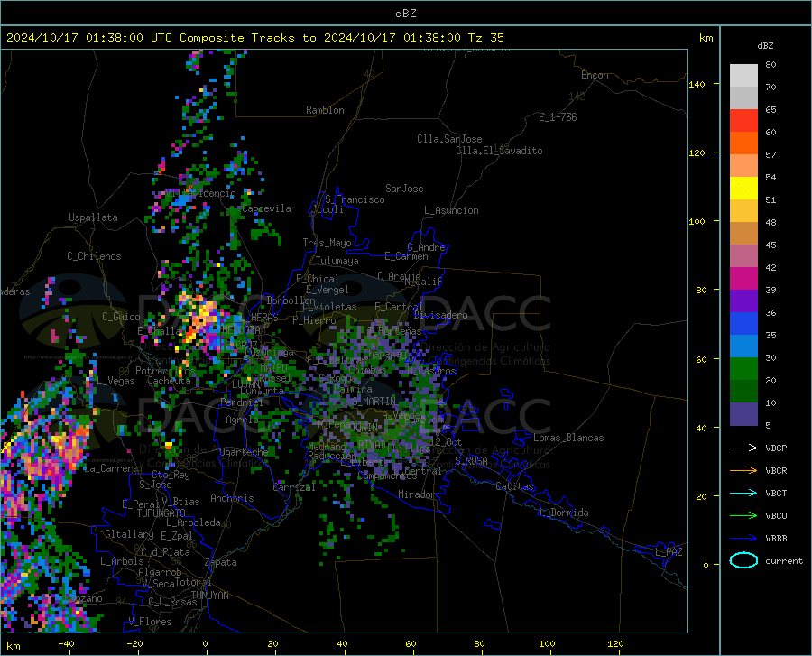
Task: Click the 'Clla.SanJose' map label
Action: click(449, 139)
